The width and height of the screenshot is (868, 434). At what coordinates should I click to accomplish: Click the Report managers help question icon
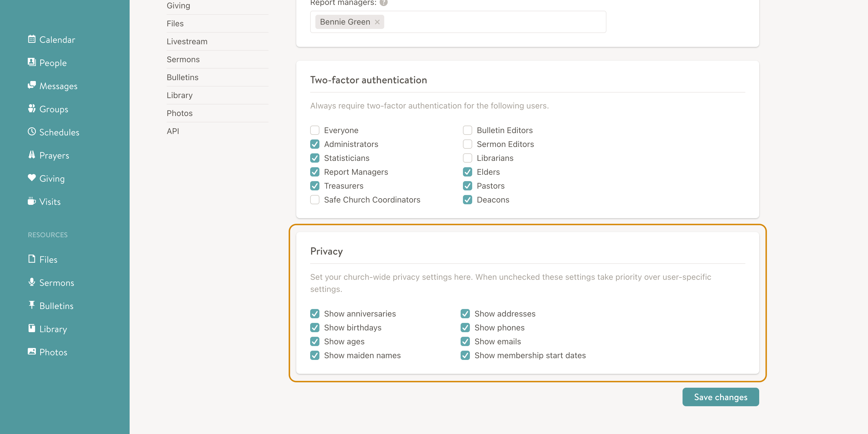383,2
